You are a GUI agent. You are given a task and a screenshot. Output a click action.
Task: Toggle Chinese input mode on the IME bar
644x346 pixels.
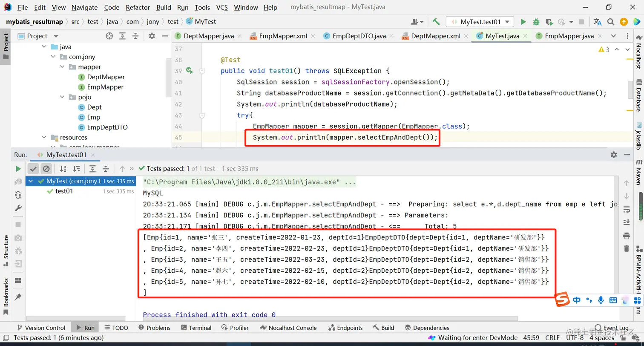[577, 300]
